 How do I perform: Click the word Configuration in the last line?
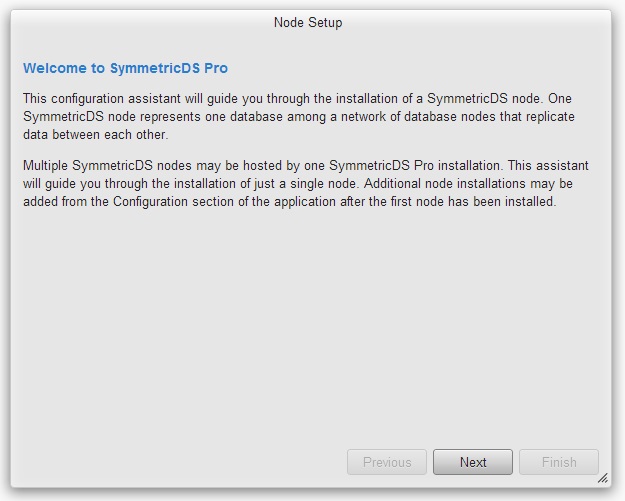tap(150, 202)
